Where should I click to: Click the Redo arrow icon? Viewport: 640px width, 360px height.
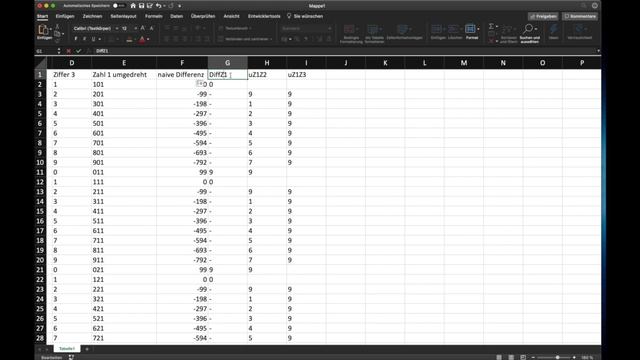pos(171,6)
